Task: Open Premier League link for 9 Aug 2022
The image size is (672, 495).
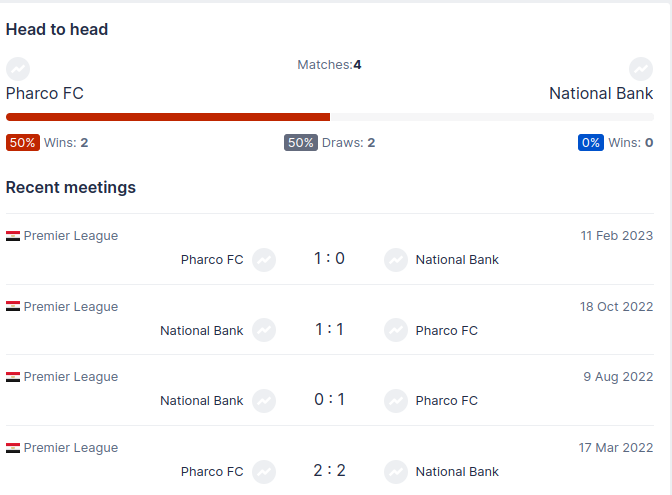Action: [70, 377]
